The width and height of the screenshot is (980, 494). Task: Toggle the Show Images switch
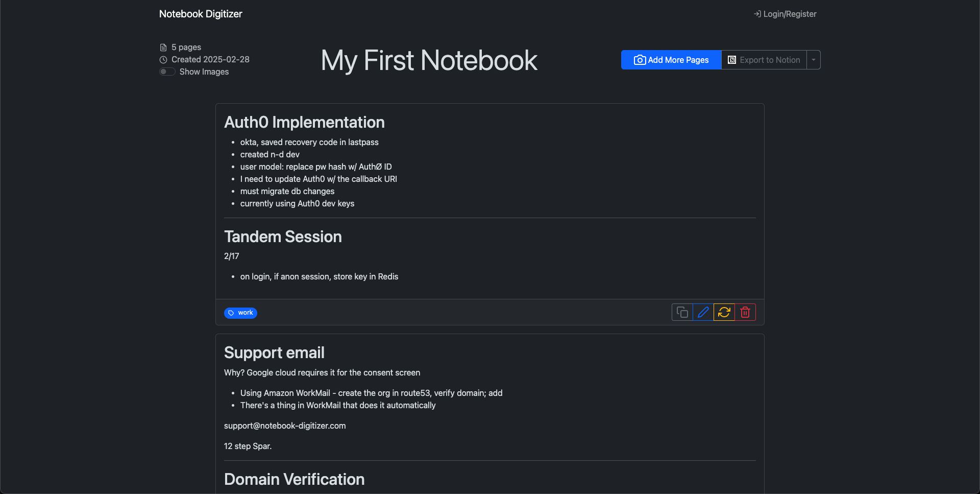coord(167,72)
